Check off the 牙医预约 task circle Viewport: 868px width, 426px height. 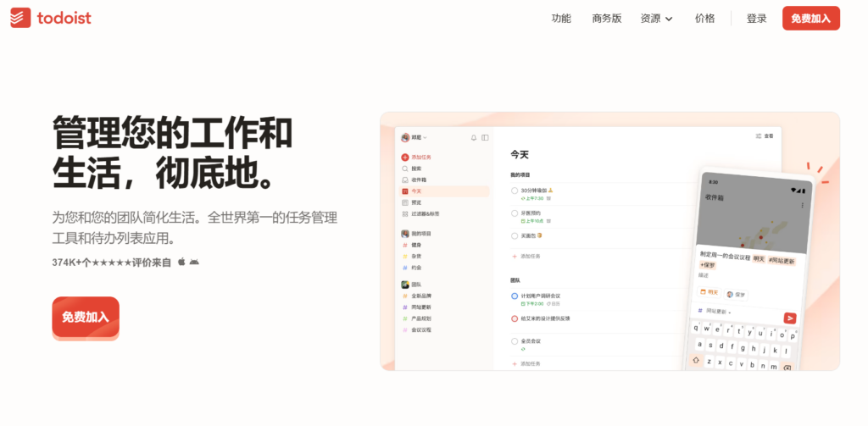point(515,213)
